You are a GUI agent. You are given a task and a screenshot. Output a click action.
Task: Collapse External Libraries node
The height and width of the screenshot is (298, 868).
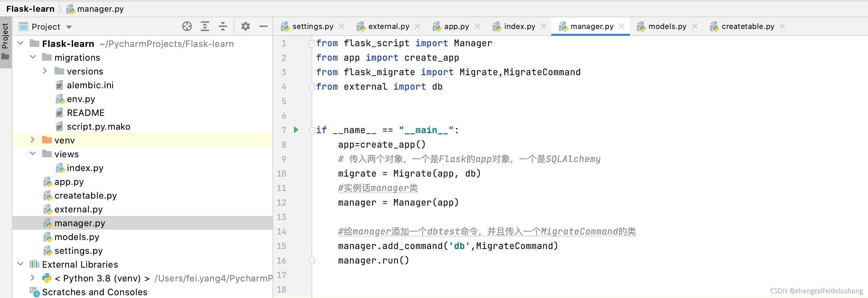(21, 264)
